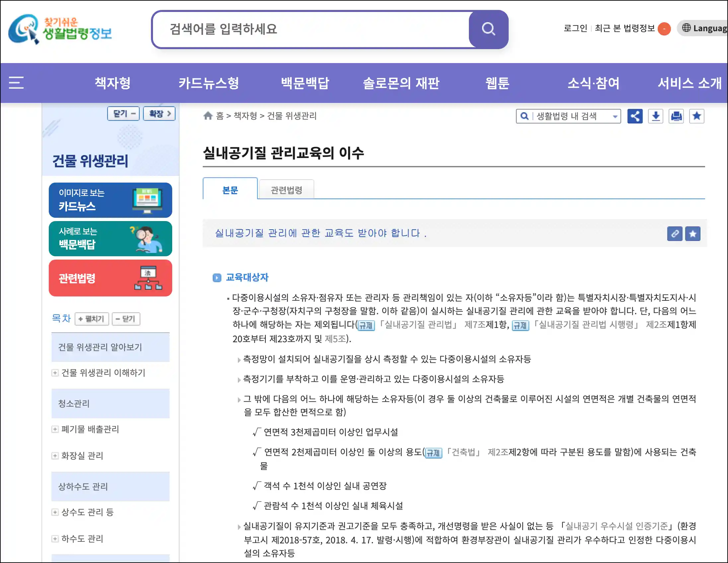Click home icon in breadcrumb

click(x=208, y=116)
